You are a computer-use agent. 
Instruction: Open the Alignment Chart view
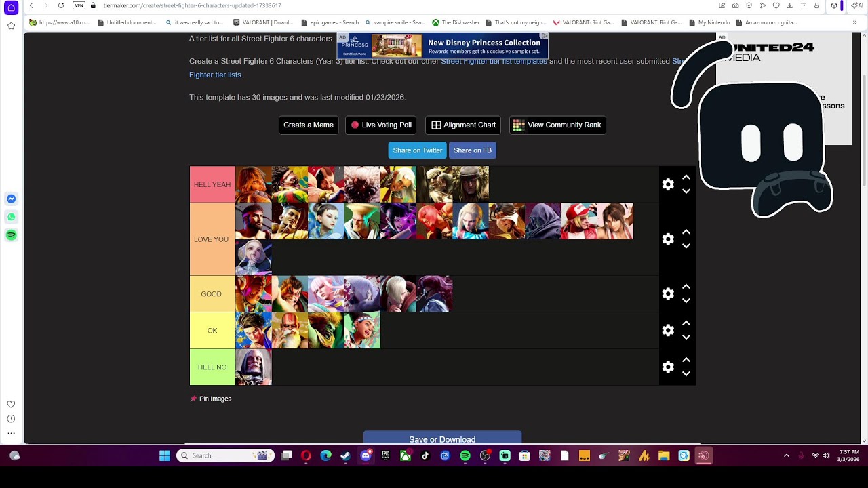464,125
